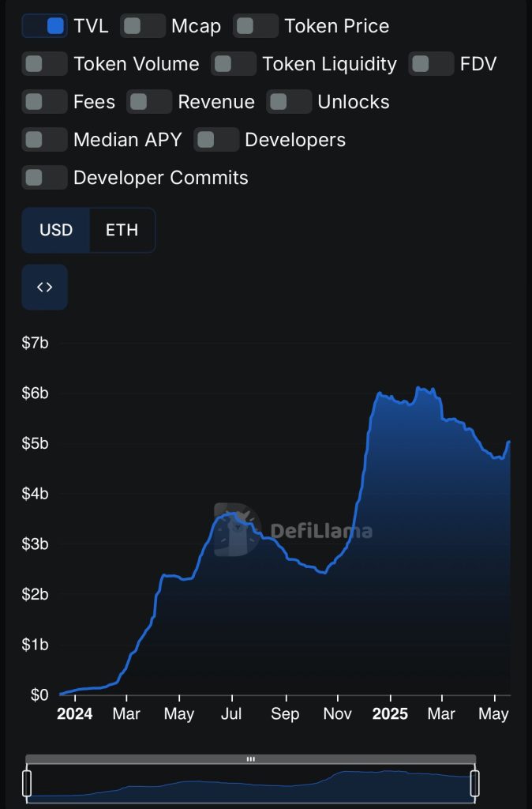Click the Nov x-axis label
Image resolution: width=532 pixels, height=809 pixels.
[338, 714]
